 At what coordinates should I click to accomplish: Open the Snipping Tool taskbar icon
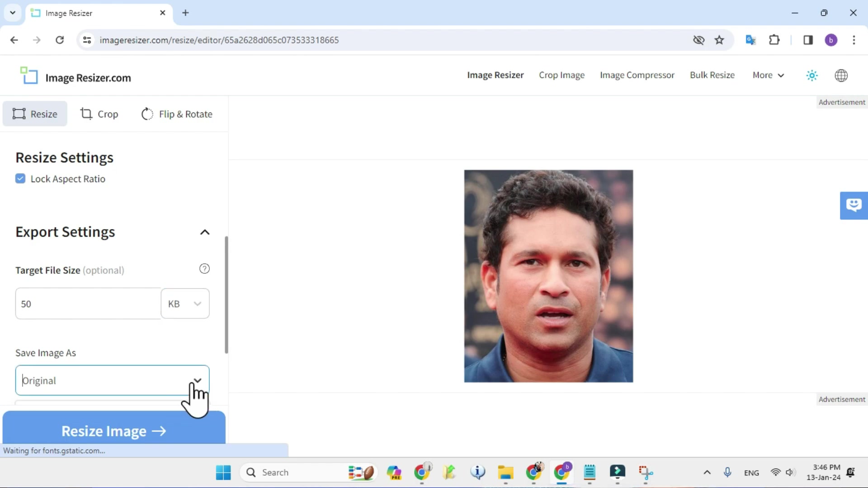(646, 472)
